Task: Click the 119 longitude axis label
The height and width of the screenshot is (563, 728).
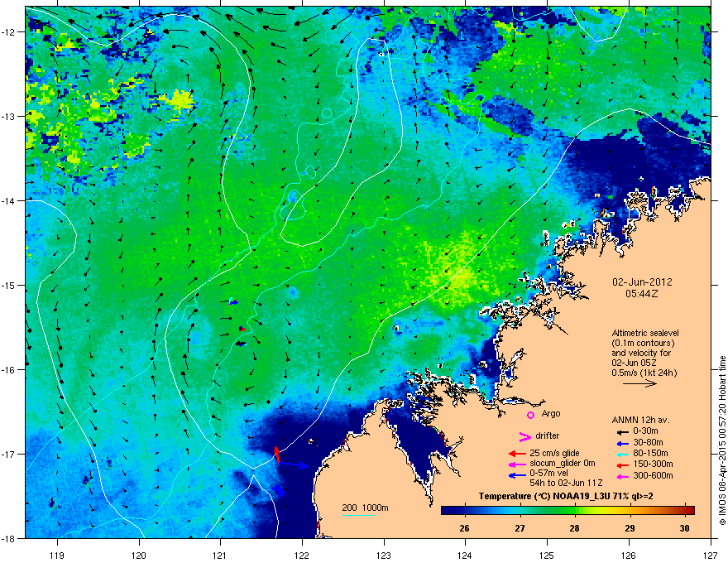Action: pos(57,556)
